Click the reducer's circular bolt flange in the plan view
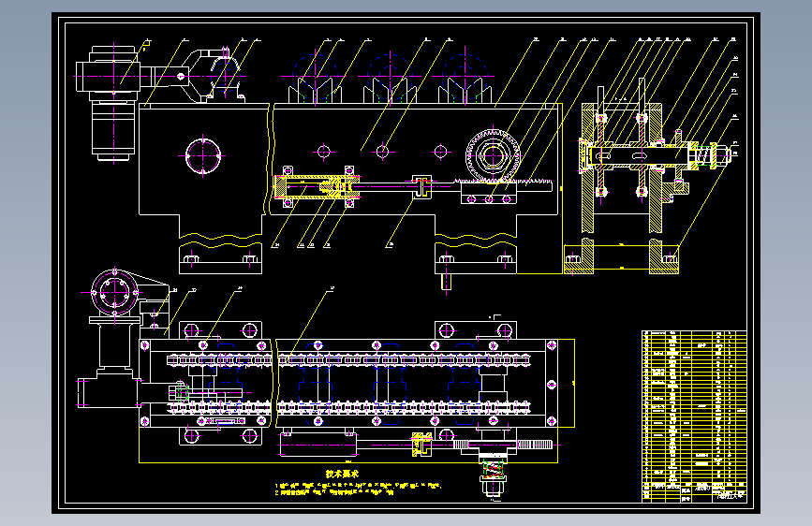812x526 pixels. click(114, 293)
